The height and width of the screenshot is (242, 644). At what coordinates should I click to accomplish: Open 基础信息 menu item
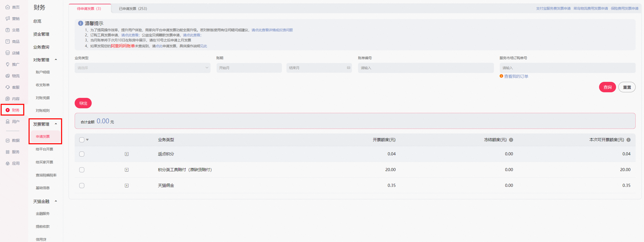coord(43,188)
